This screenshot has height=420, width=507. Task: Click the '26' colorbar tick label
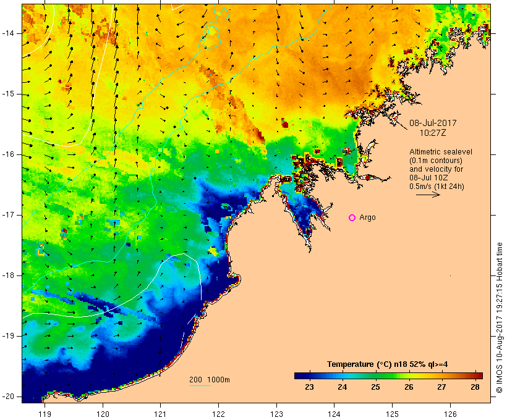[x=409, y=387]
